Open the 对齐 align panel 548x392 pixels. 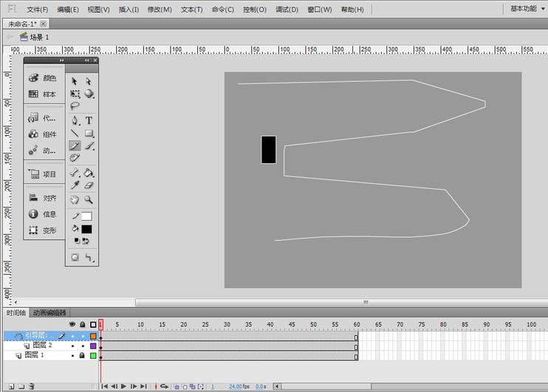[x=42, y=198]
